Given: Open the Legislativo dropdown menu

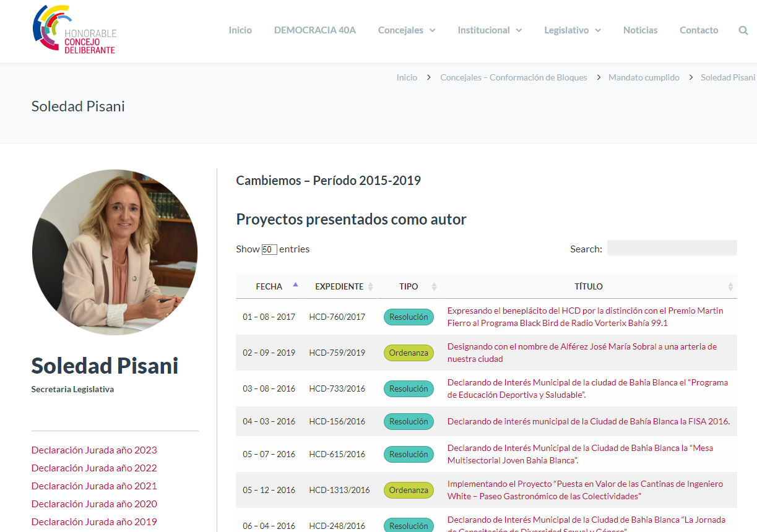Looking at the screenshot, I should tap(572, 30).
